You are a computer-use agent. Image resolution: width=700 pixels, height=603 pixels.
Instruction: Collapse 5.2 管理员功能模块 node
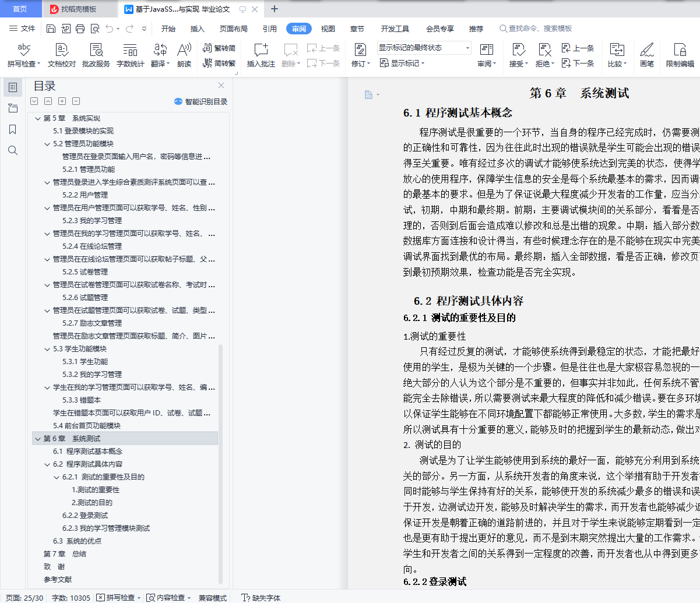48,144
